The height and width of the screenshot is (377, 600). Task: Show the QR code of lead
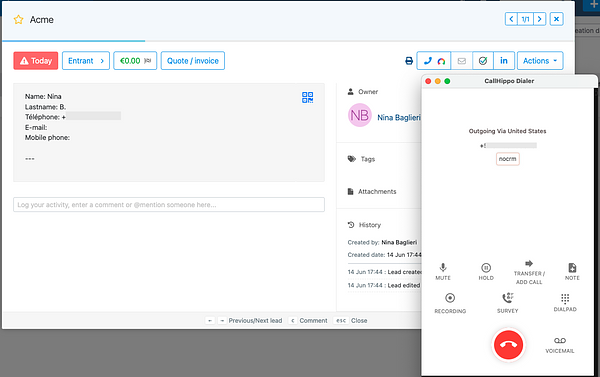(307, 97)
